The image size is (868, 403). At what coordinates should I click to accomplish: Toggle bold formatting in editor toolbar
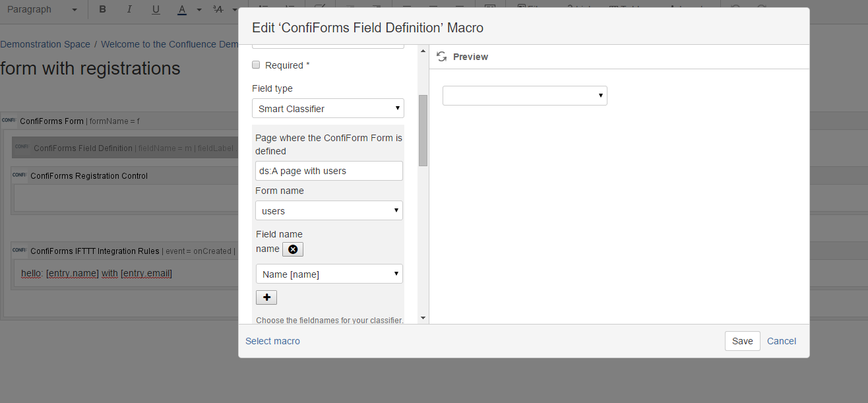pos(103,9)
